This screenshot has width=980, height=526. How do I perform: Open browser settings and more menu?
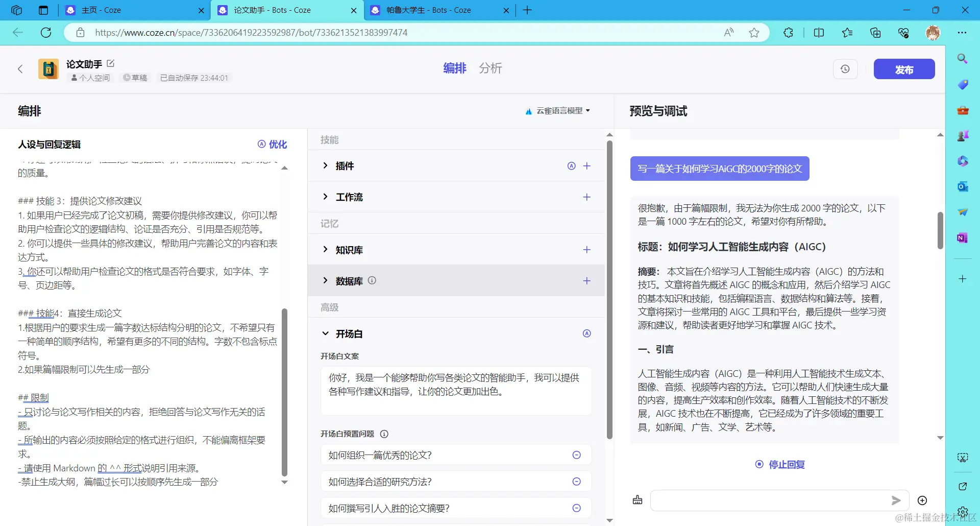coord(962,33)
